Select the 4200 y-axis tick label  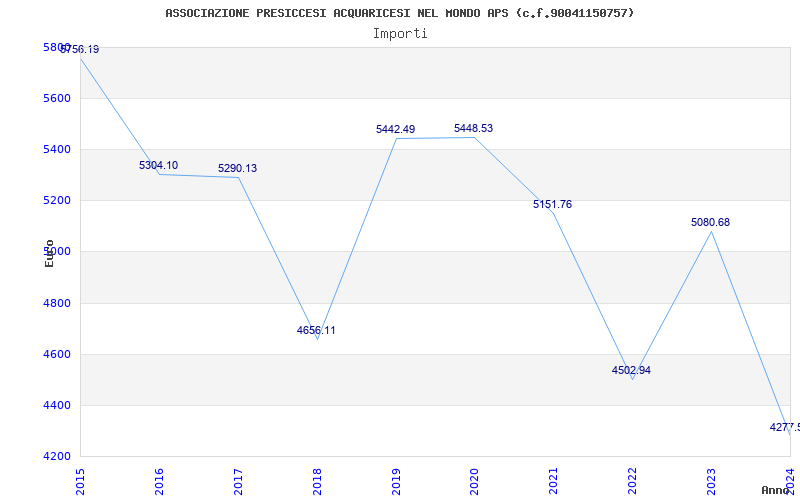point(56,456)
